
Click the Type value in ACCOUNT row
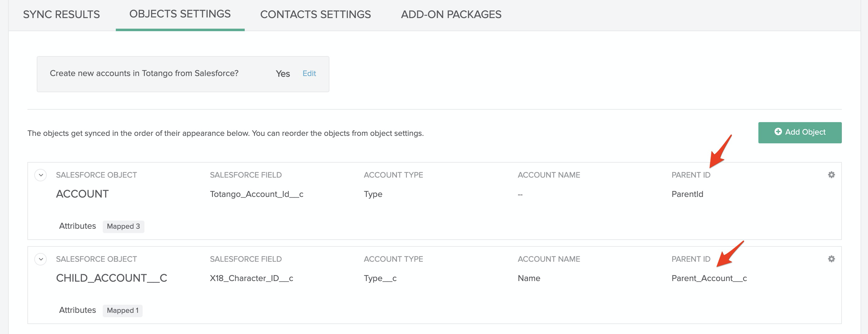pos(373,194)
